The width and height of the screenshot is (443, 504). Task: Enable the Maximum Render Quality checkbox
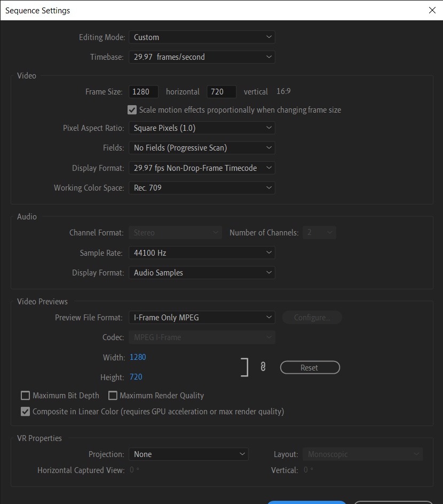(113, 396)
